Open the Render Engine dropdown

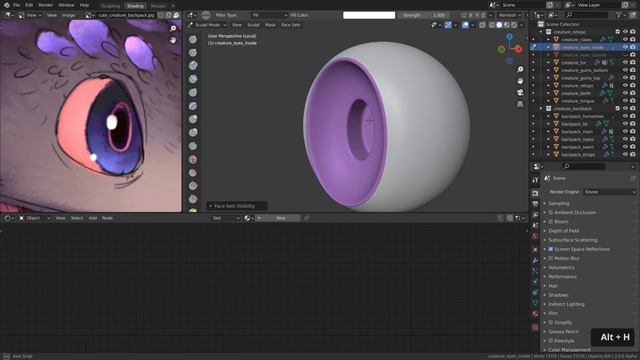[610, 192]
